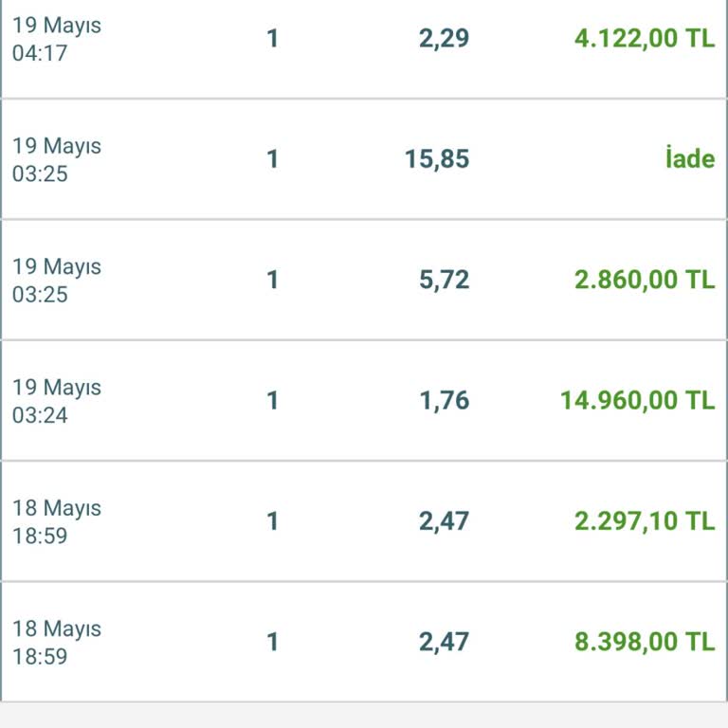Click the date in the İade row
The height and width of the screenshot is (728, 728).
[56, 159]
